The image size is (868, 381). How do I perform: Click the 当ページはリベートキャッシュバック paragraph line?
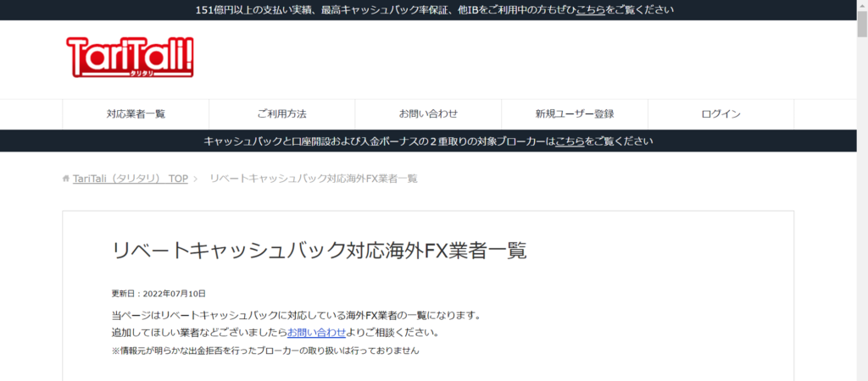coord(296,316)
